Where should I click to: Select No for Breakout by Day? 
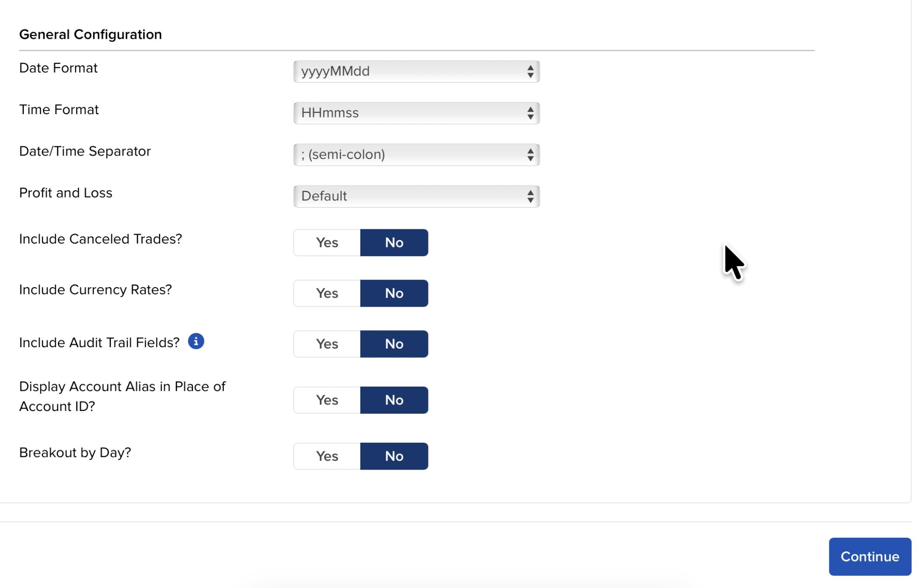394,456
